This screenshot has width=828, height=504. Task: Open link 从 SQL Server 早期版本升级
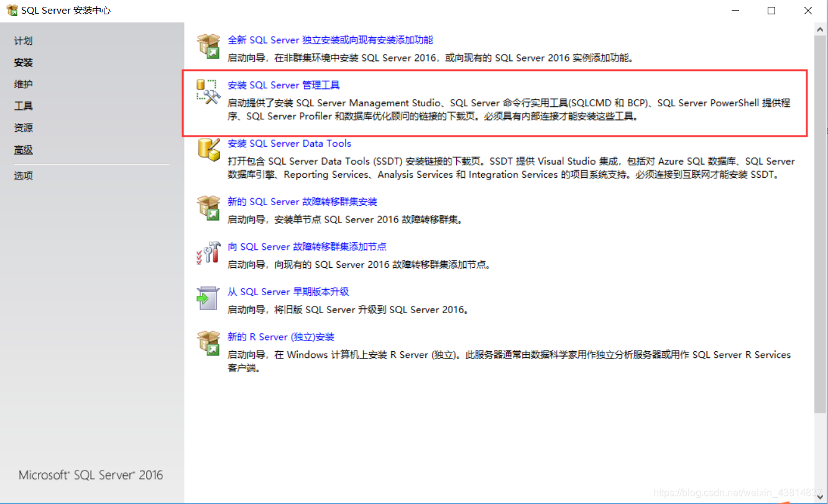(x=288, y=292)
